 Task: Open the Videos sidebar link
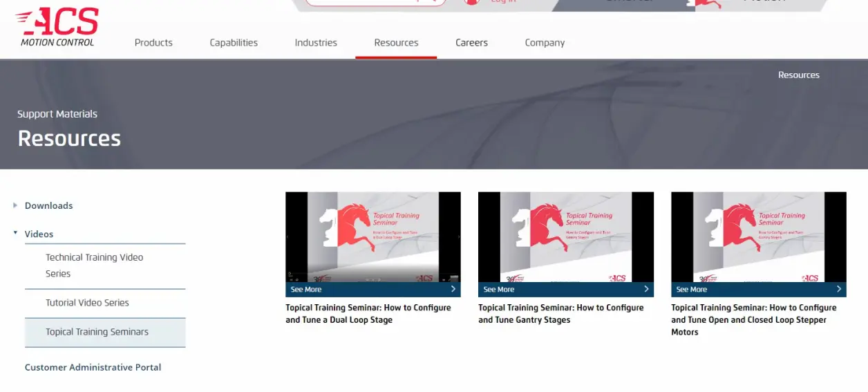coord(39,234)
